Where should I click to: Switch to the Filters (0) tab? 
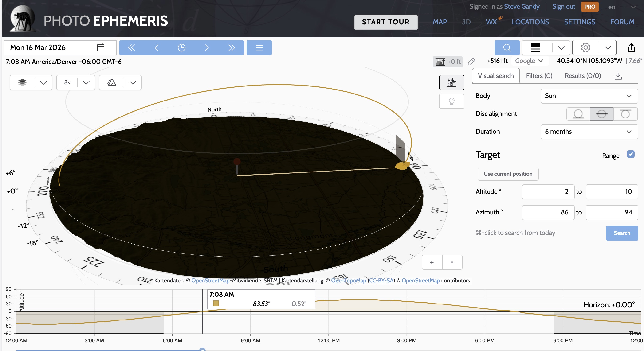tap(539, 76)
